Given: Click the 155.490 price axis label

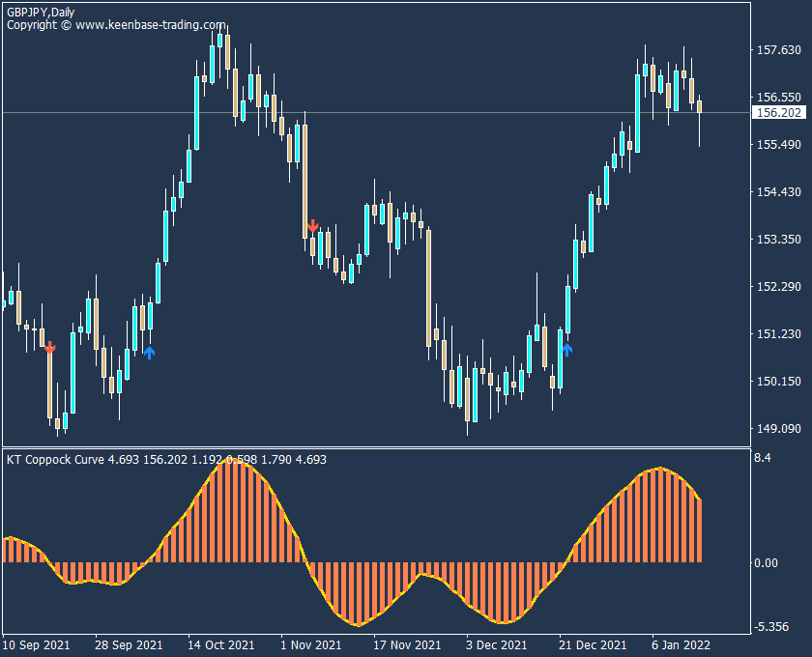Looking at the screenshot, I should click(x=779, y=145).
